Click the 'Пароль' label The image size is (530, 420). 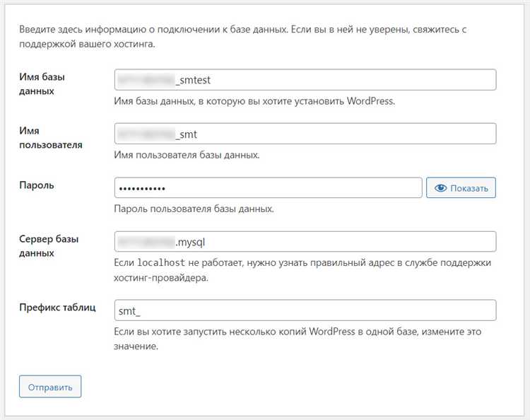point(37,185)
